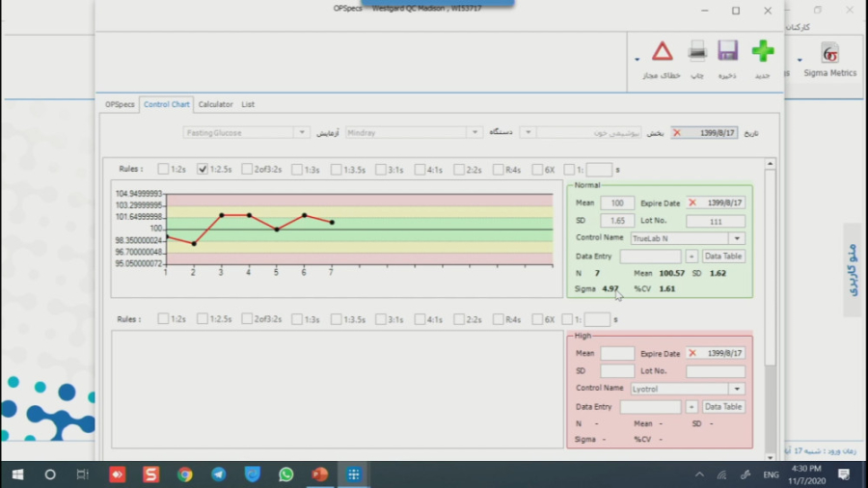
Task: Switch to the OPSpecs tab
Action: [x=120, y=104]
